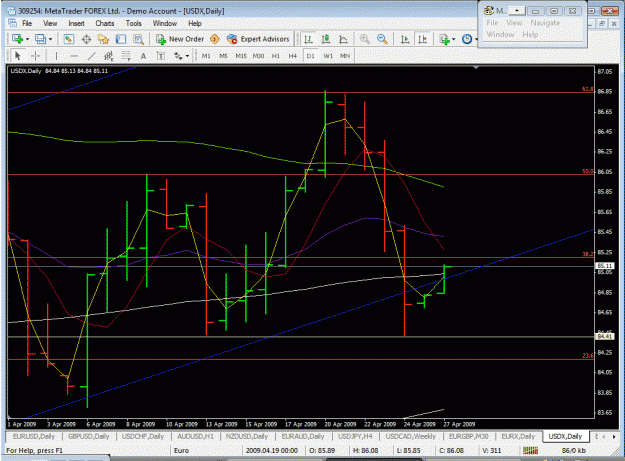Switch timeframe to M1

(x=206, y=56)
